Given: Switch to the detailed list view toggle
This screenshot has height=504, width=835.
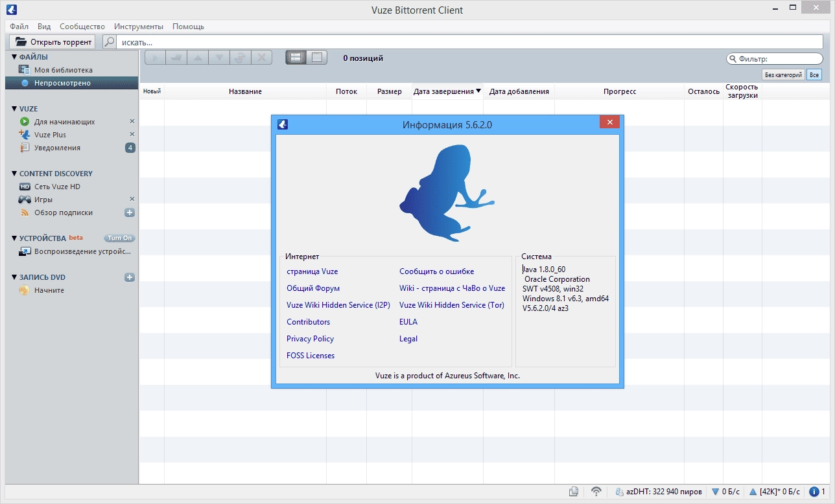Looking at the screenshot, I should 317,58.
